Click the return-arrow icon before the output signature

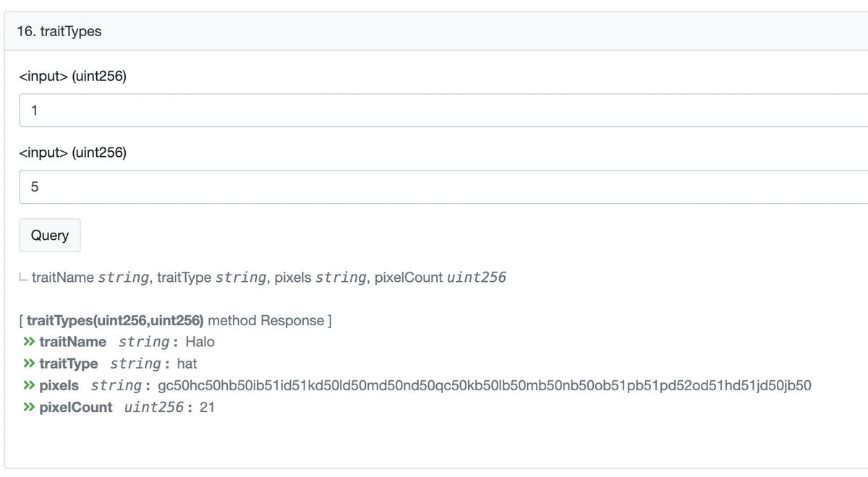point(24,278)
